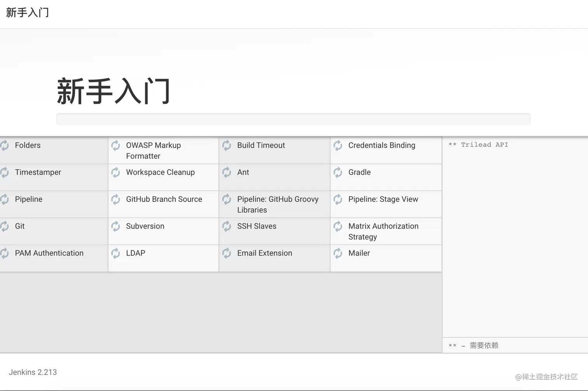Click the Mailer plugin spinner icon
This screenshot has height=391, width=588.
[x=338, y=253]
